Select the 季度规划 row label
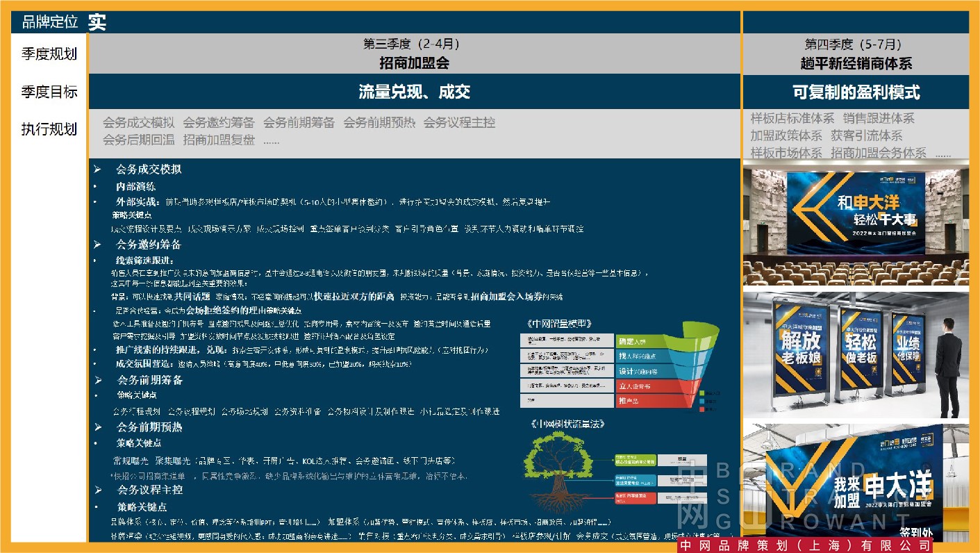The height and width of the screenshot is (553, 980). (x=49, y=54)
